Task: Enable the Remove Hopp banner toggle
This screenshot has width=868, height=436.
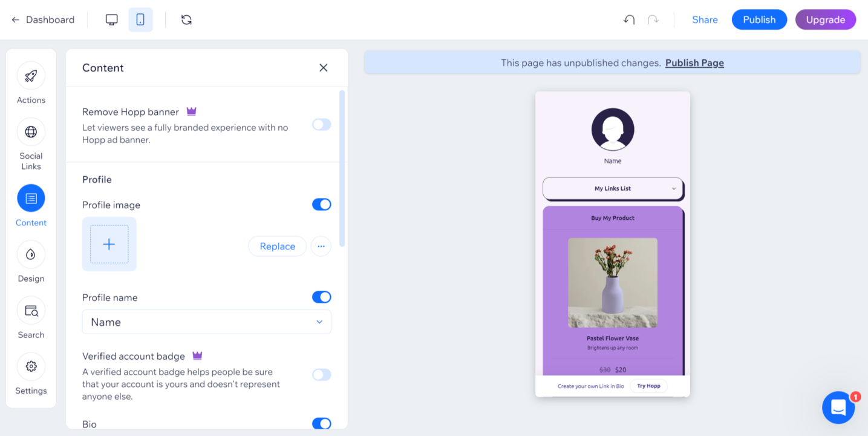Action: pyautogui.click(x=321, y=125)
